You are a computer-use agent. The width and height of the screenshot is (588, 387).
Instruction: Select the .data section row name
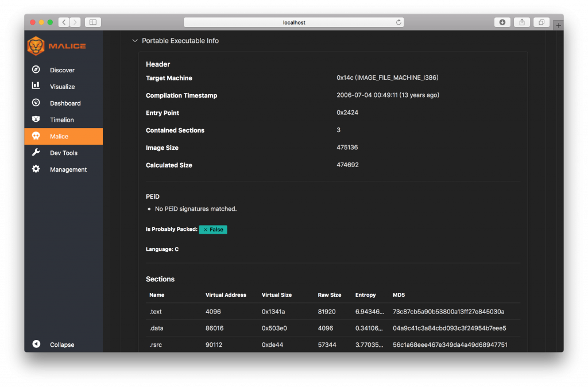coord(156,328)
